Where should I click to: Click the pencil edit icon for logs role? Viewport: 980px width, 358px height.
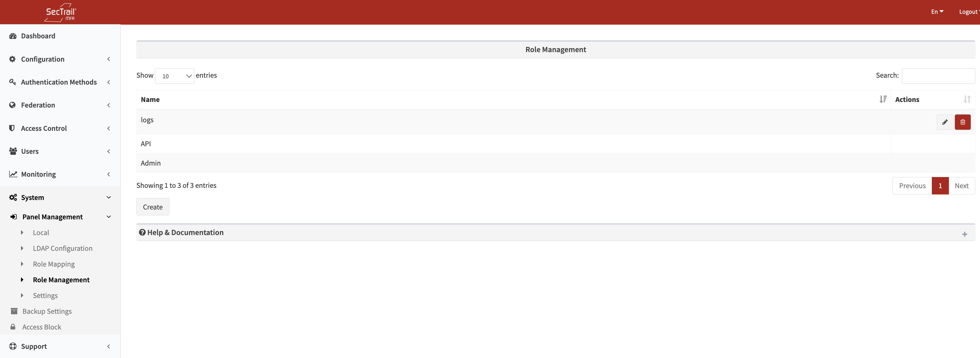tap(945, 122)
